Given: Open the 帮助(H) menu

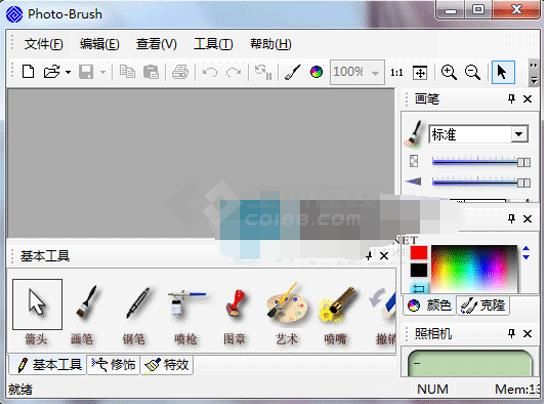Looking at the screenshot, I should pos(271,44).
